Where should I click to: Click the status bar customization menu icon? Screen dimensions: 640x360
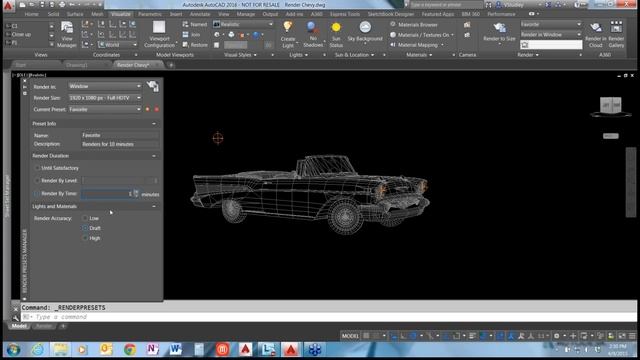click(632, 336)
